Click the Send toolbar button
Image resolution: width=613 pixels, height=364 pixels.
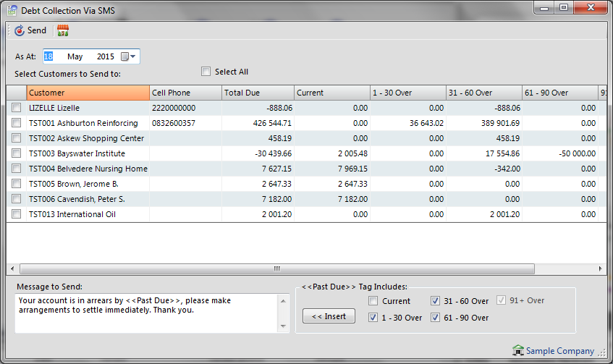pos(30,30)
